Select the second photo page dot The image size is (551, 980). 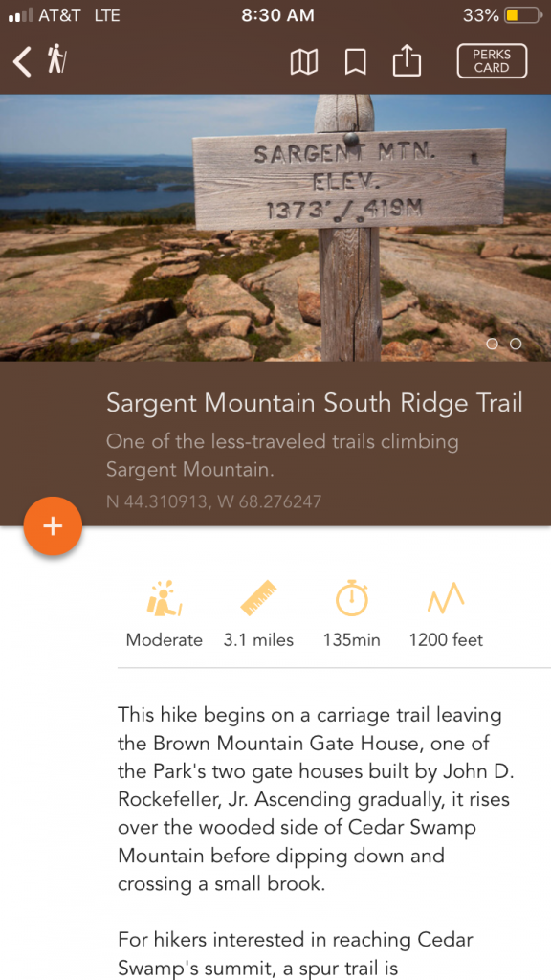(516, 344)
